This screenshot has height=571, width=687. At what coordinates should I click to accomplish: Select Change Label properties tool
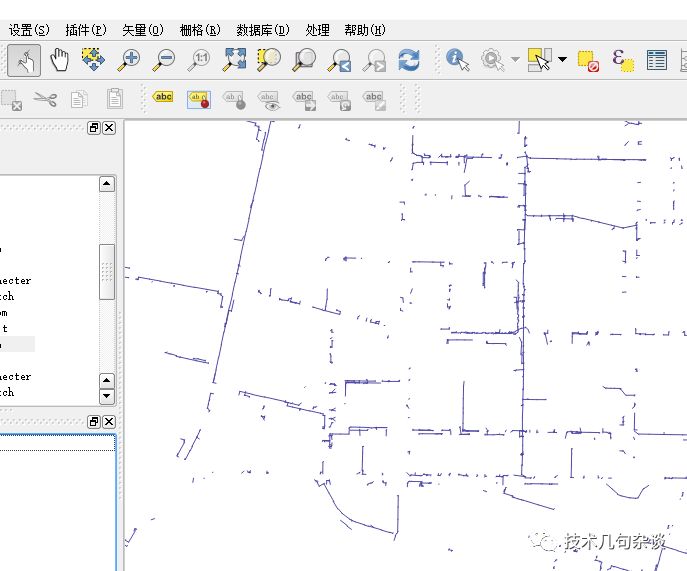tap(374, 100)
